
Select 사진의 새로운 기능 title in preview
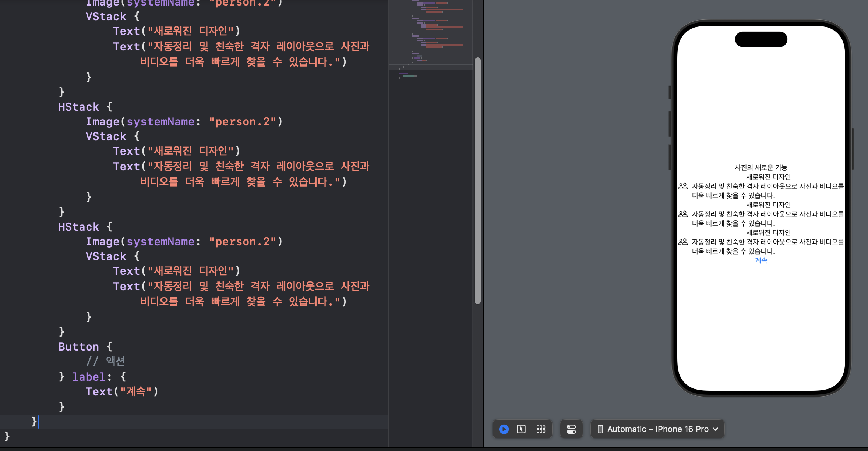click(x=761, y=167)
